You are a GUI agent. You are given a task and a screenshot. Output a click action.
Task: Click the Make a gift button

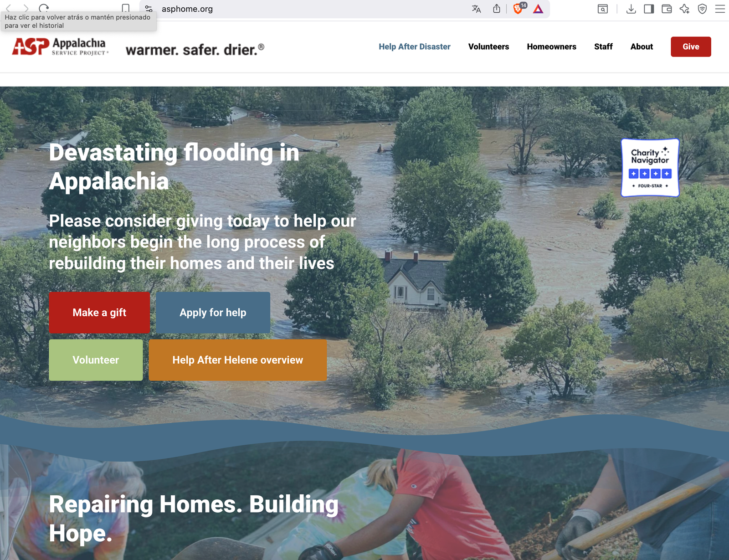tap(99, 313)
